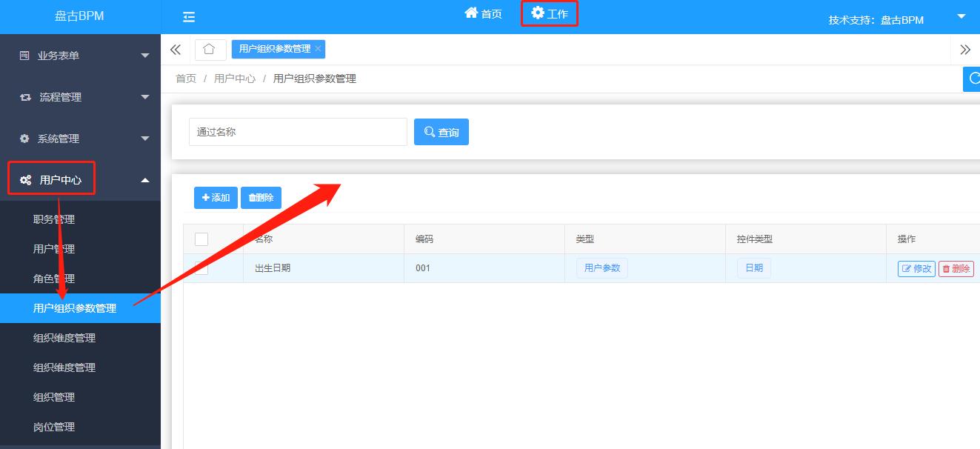The image size is (980, 449).
Task: Click 用户组织参数管理 in the breadcrumb
Action: (x=315, y=79)
